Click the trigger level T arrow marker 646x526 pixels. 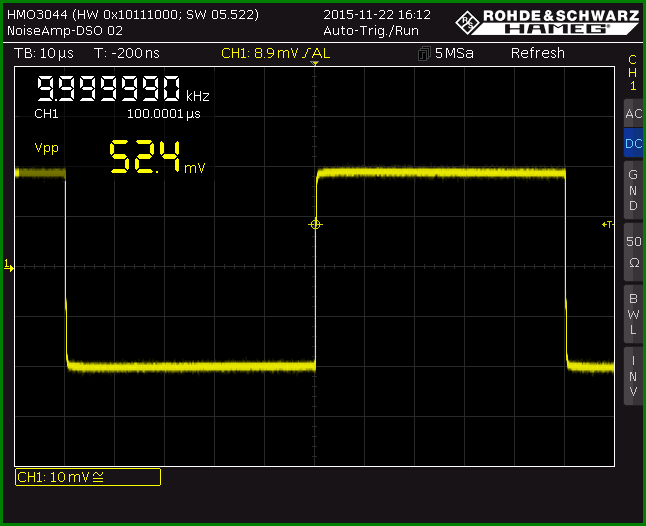coord(608,224)
